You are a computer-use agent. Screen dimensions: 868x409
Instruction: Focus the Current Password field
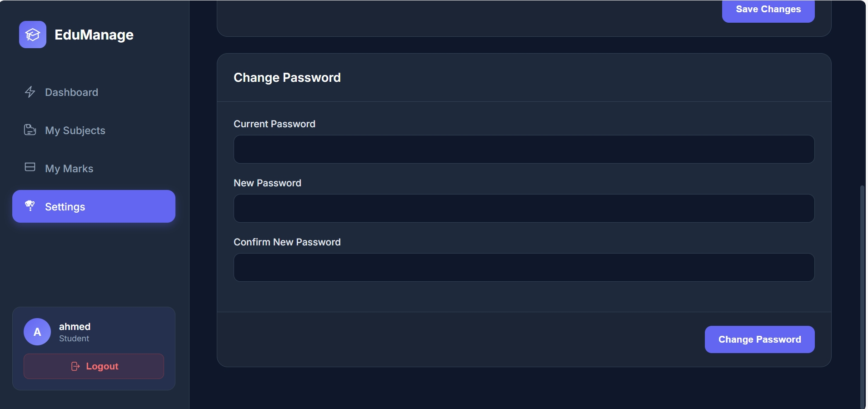pos(524,150)
